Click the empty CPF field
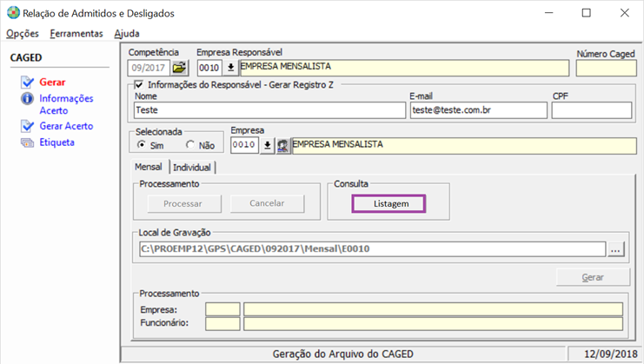The image size is (644, 364). (592, 110)
